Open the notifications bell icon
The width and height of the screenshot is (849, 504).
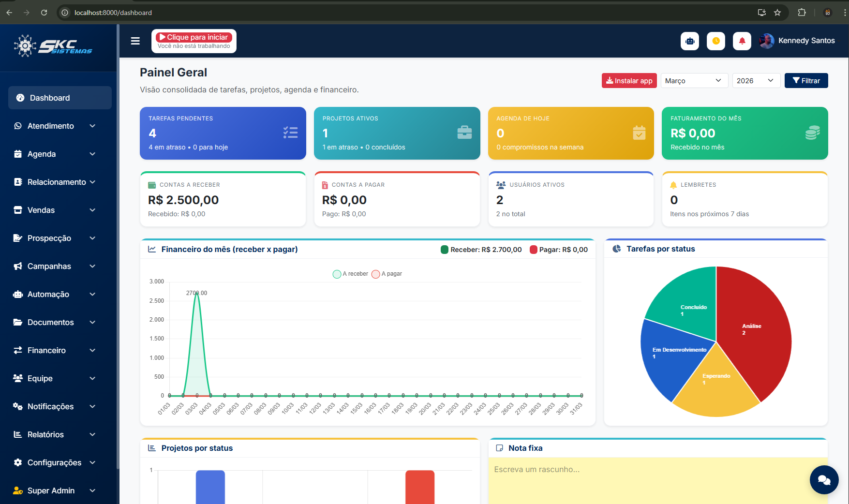click(x=742, y=41)
